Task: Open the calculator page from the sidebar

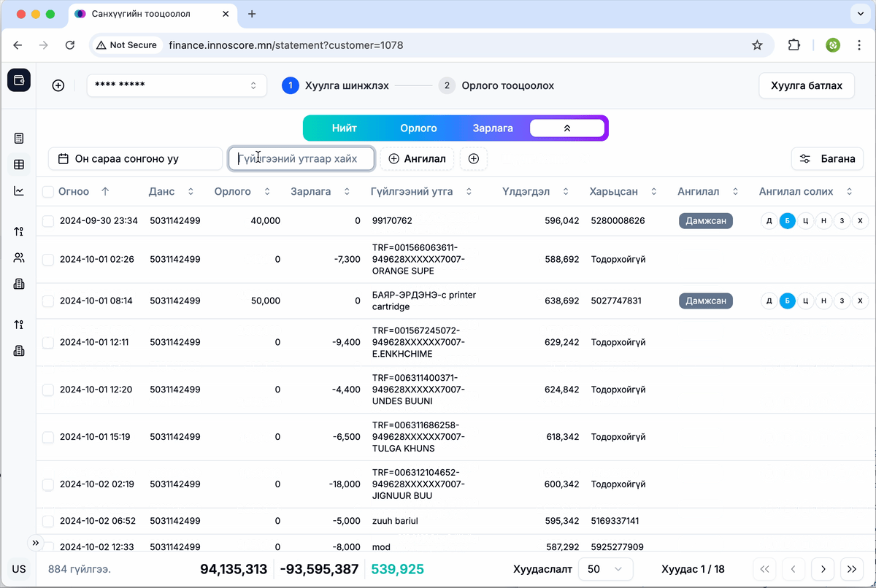Action: [x=19, y=139]
